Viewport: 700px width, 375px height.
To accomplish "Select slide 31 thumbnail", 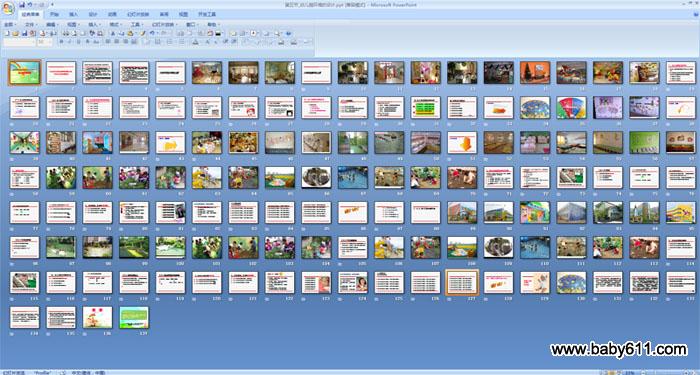I will (x=425, y=108).
